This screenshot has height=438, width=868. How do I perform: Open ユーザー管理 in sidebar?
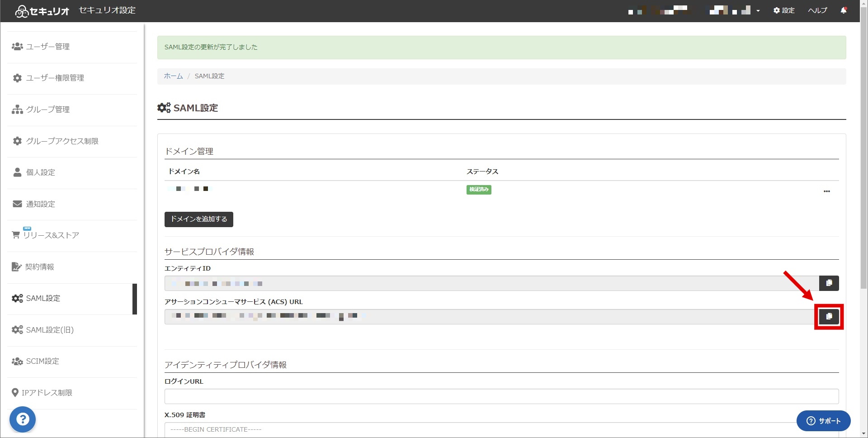[x=72, y=47]
